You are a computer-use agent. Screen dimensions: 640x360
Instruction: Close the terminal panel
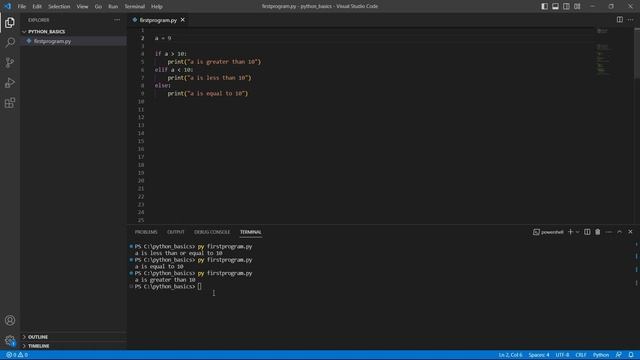pos(630,232)
